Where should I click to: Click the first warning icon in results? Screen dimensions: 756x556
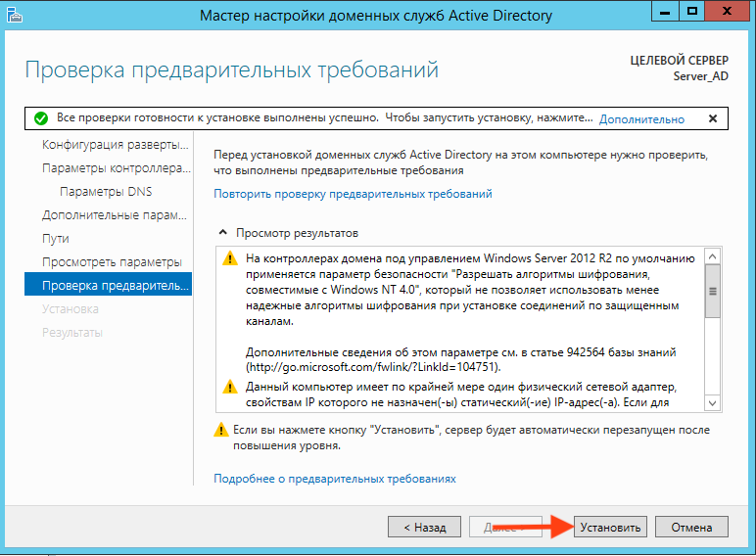click(229, 259)
